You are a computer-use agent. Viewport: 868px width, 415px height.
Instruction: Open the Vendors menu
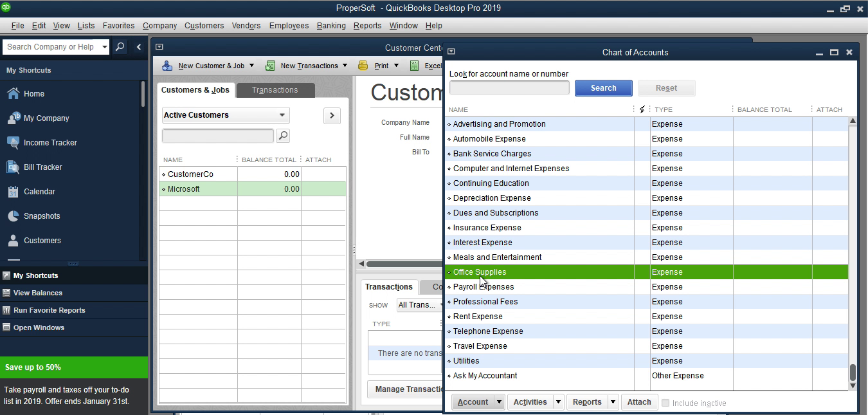[x=246, y=26]
